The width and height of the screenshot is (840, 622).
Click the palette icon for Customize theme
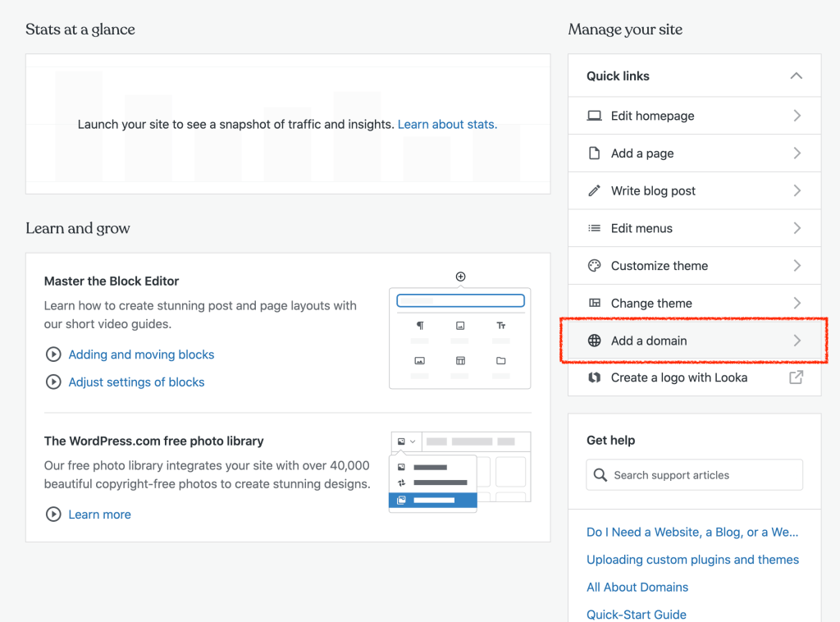(x=595, y=266)
